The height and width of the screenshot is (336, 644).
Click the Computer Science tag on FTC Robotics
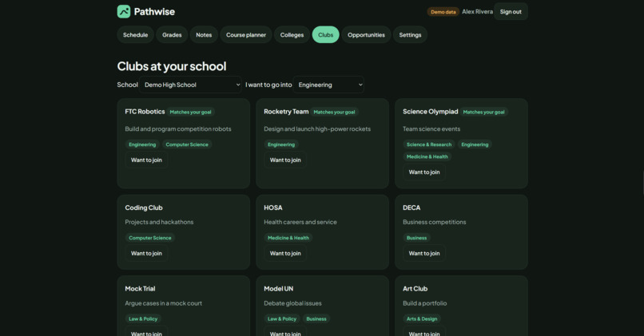tap(187, 144)
